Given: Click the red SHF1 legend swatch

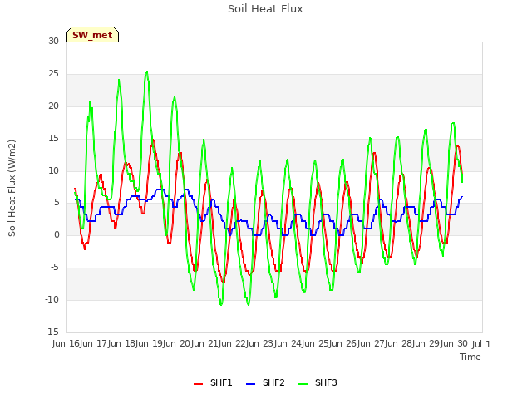Looking at the screenshot, I should [198, 384].
